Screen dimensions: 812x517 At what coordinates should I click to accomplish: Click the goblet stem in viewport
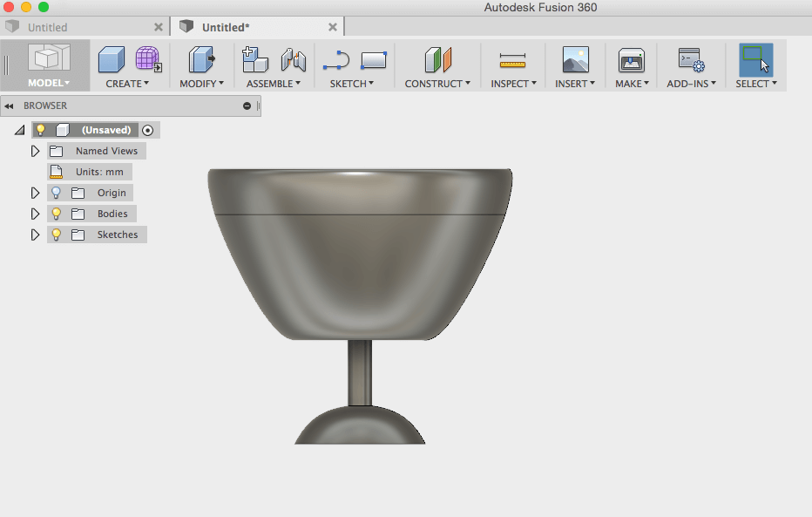(360, 373)
